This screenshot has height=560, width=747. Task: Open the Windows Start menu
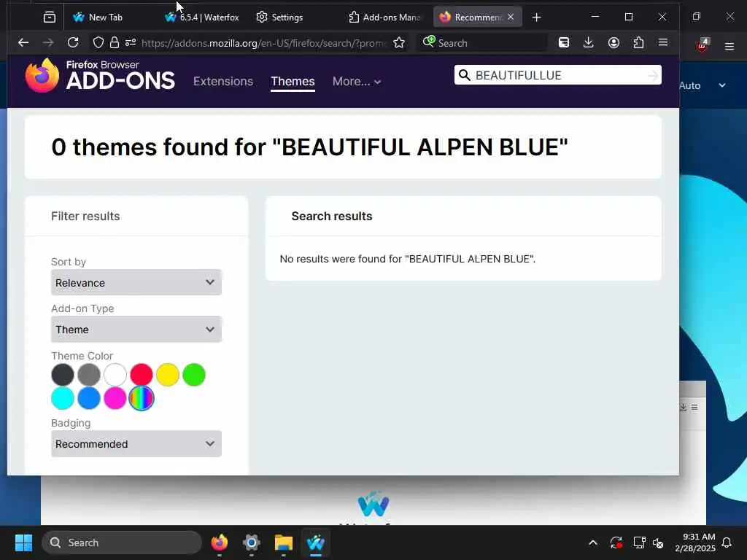(23, 542)
